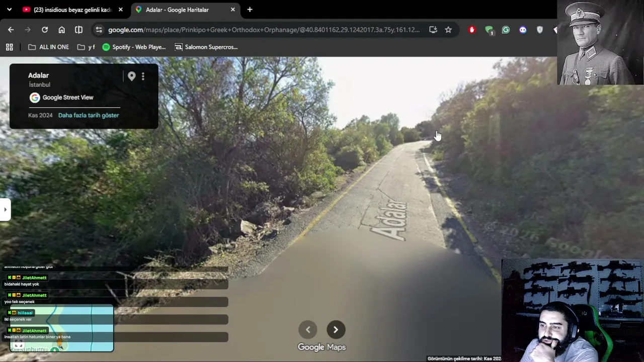Viewport: 644px width, 362px height.
Task: Open the blue round-eyed extension icon
Action: click(x=523, y=30)
